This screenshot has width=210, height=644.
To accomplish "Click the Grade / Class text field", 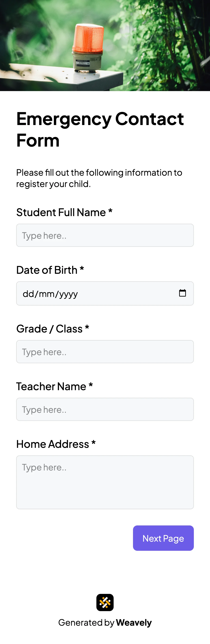I will click(x=105, y=352).
